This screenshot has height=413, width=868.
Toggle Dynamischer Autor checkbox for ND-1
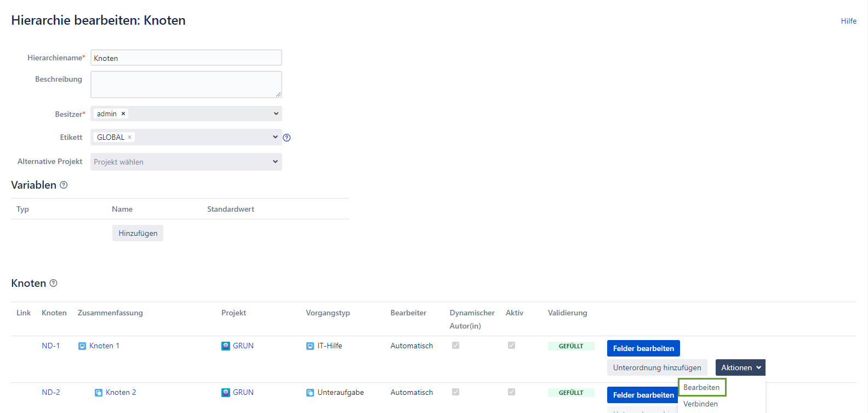(x=455, y=346)
